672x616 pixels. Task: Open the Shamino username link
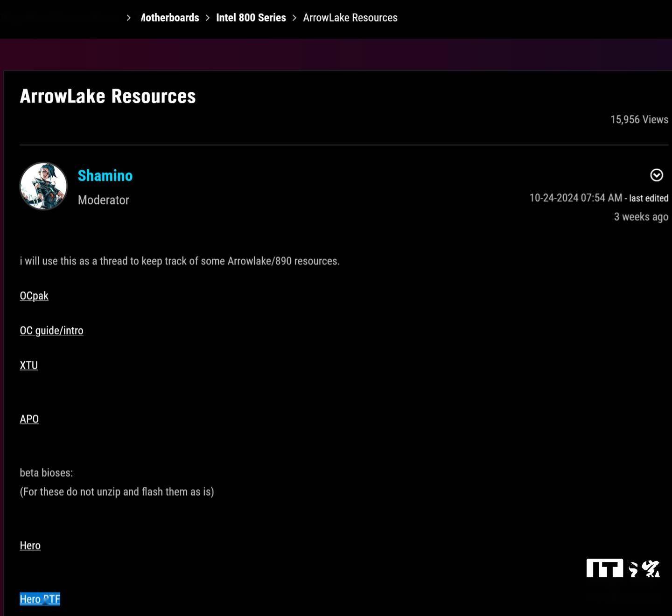pyautogui.click(x=105, y=176)
